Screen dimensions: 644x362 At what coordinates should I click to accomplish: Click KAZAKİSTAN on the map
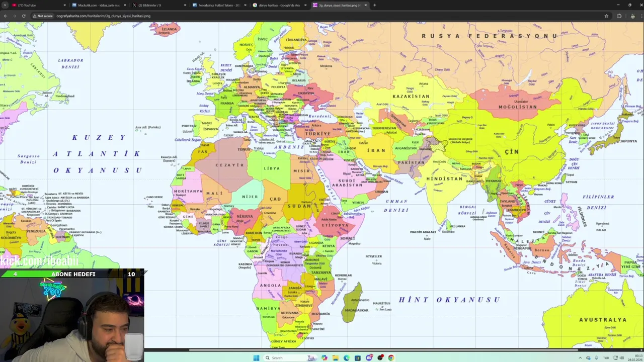point(412,96)
